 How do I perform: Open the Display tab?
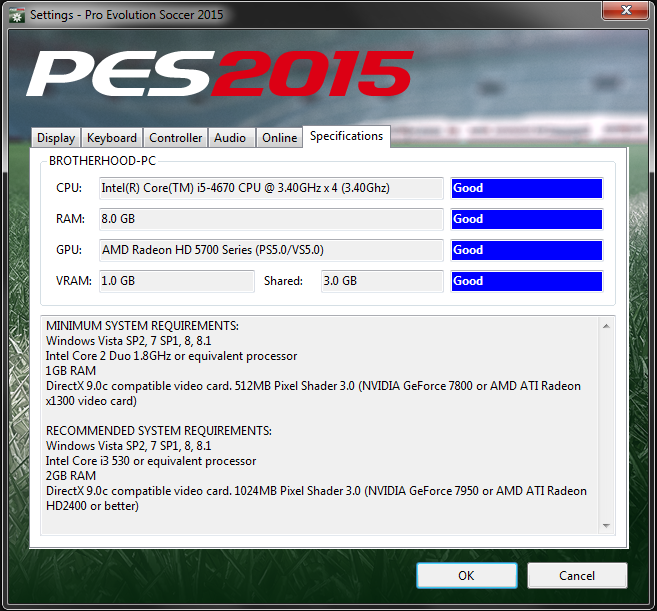tap(56, 138)
